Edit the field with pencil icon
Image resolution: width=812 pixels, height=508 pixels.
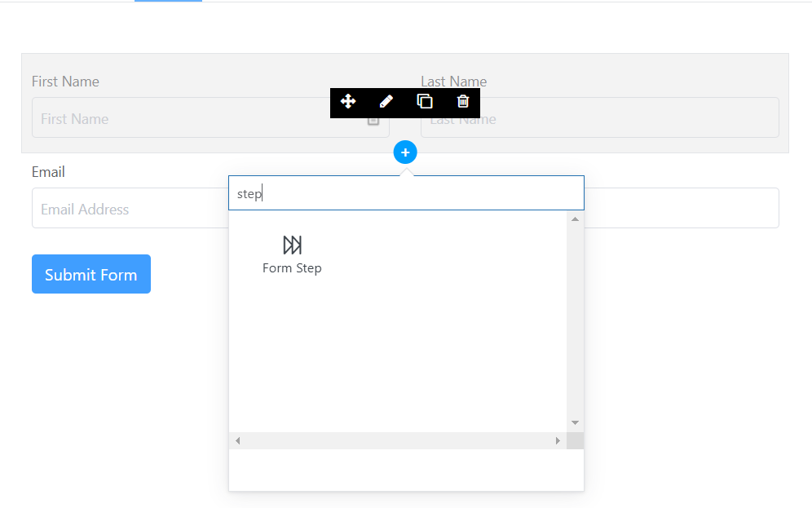point(386,101)
